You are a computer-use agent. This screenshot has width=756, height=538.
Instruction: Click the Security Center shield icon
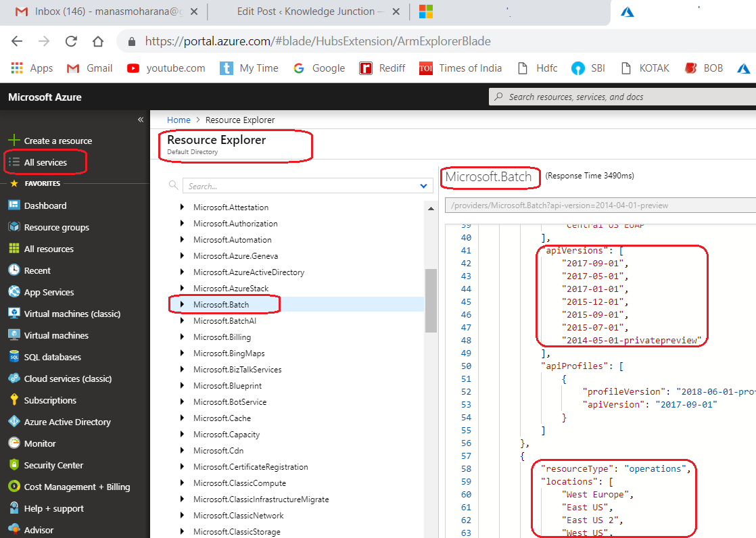coord(14,465)
